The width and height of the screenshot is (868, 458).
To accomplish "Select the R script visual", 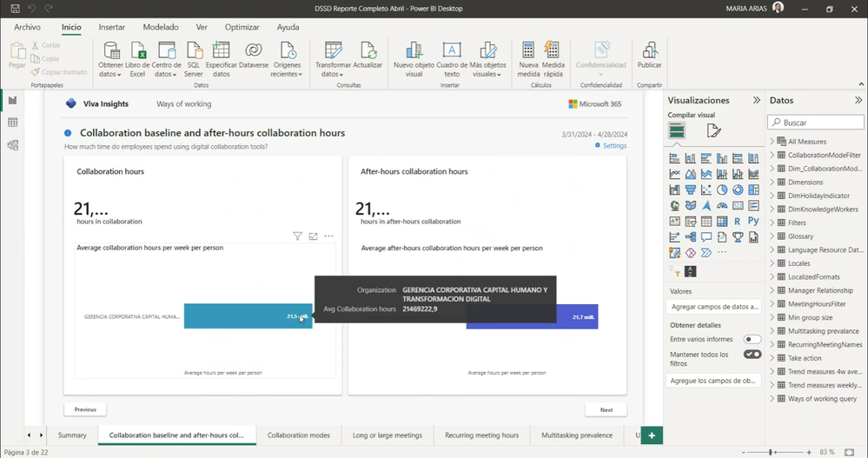I will point(738,222).
